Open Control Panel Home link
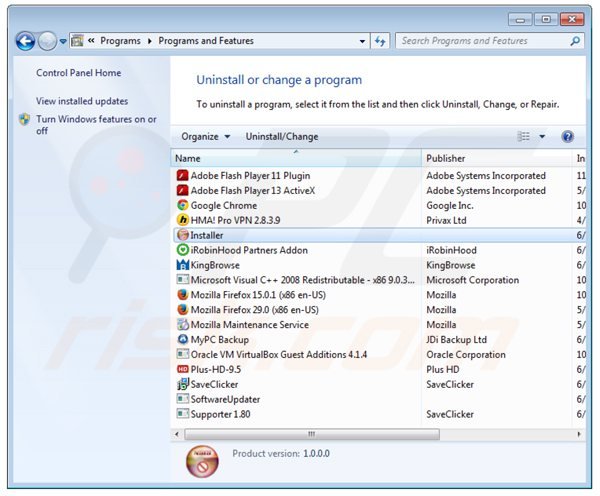 pyautogui.click(x=79, y=73)
